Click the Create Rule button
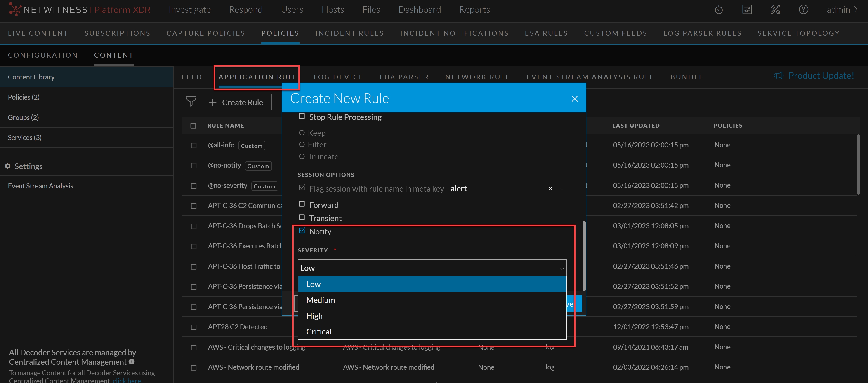 pyautogui.click(x=236, y=102)
